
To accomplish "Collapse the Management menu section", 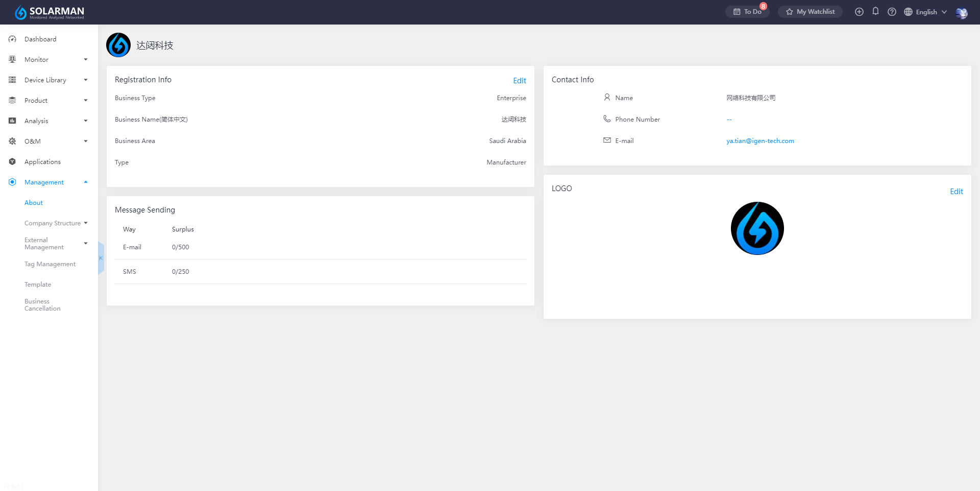I will coord(48,182).
